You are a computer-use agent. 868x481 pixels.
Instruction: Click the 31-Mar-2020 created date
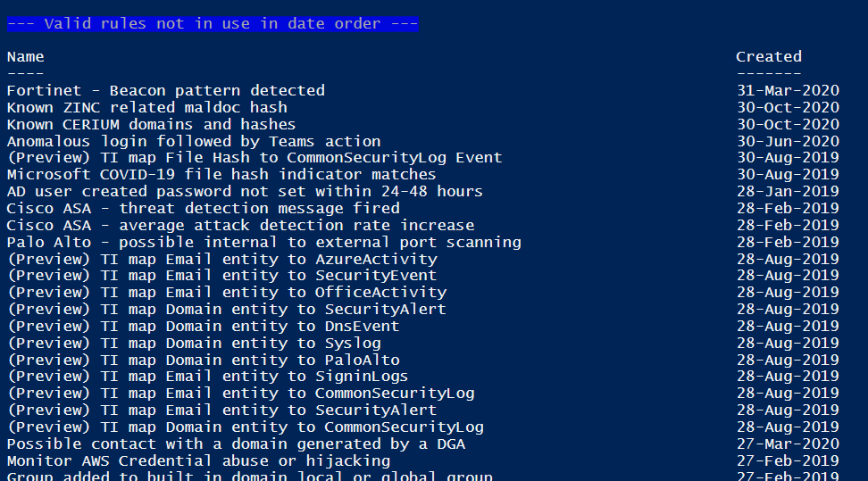(x=787, y=90)
